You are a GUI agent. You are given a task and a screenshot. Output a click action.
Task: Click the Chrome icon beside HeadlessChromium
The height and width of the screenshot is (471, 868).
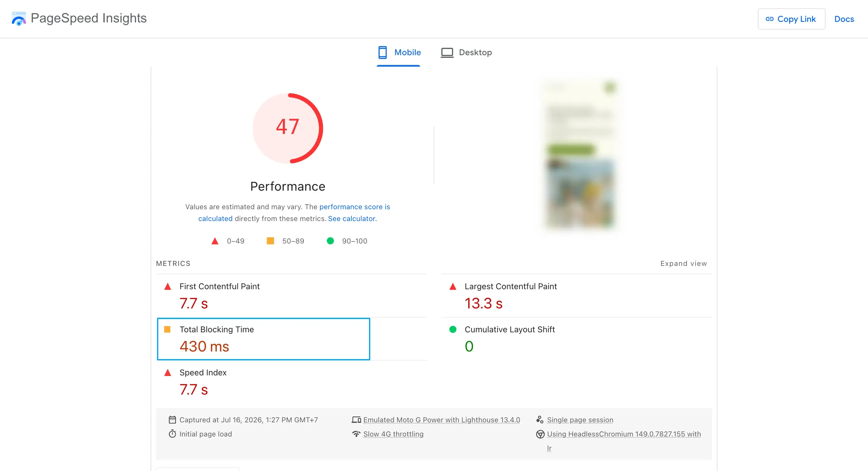pyautogui.click(x=540, y=434)
